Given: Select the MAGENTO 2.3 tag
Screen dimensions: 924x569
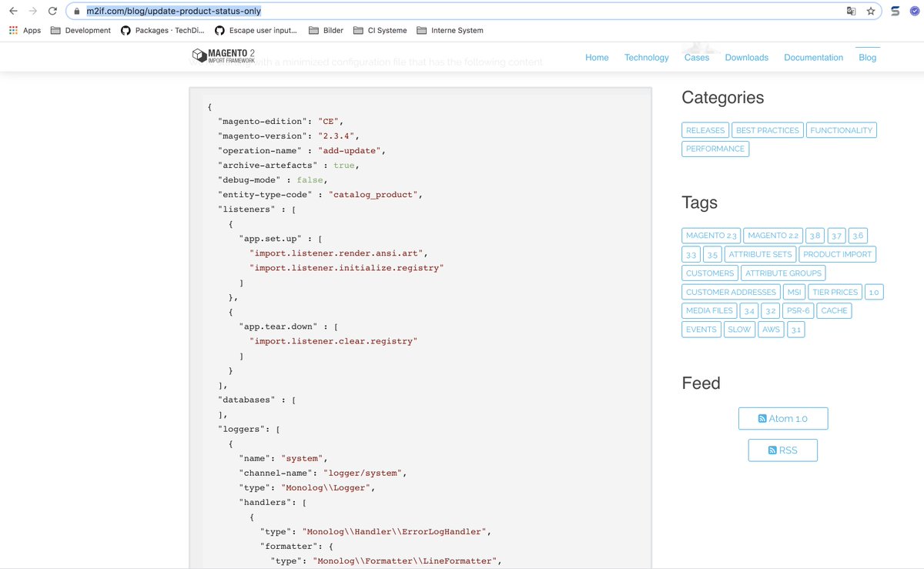Looking at the screenshot, I should (x=711, y=236).
